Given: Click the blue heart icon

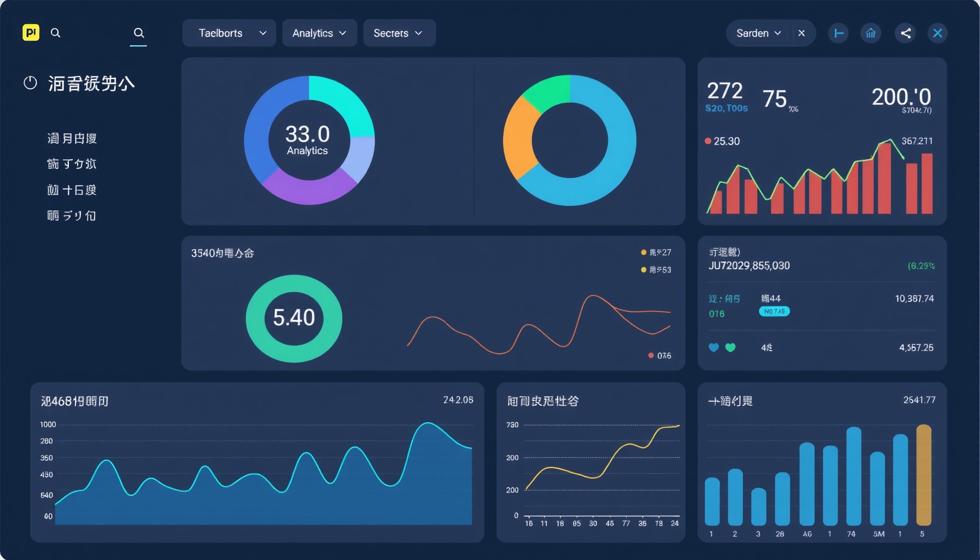Looking at the screenshot, I should coord(714,347).
